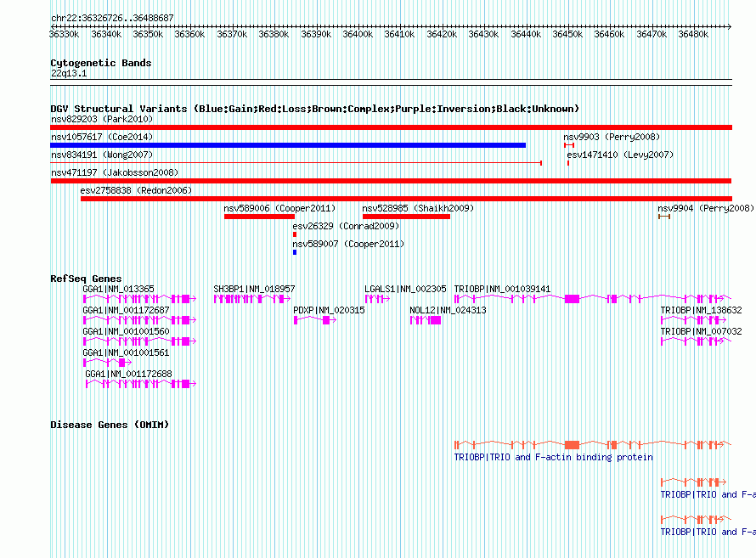Click the NOL12|NM_024313 text label
This screenshot has width=756, height=558.
448,310
